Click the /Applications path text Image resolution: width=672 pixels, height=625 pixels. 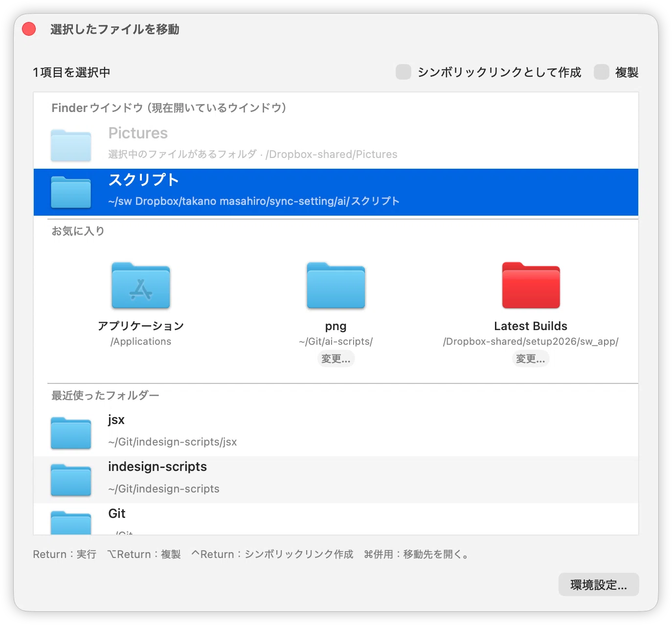click(141, 341)
